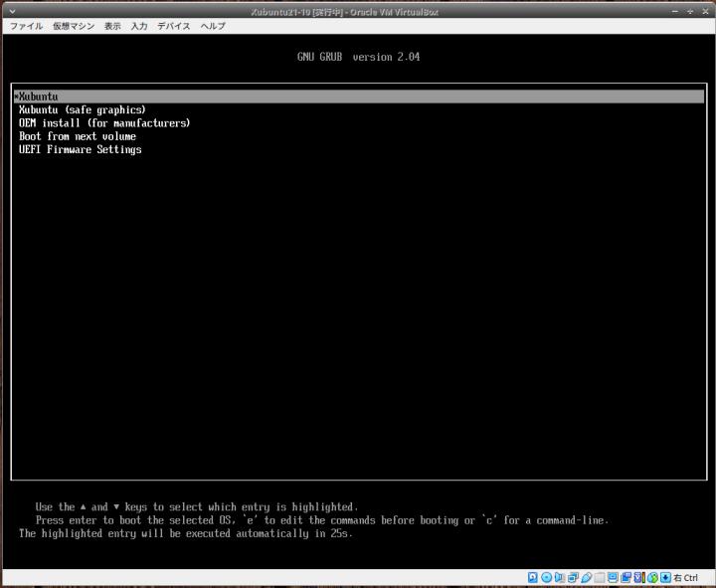Click the optical disk status icon
Screen dimensions: 716x588
pyautogui.click(x=546, y=577)
